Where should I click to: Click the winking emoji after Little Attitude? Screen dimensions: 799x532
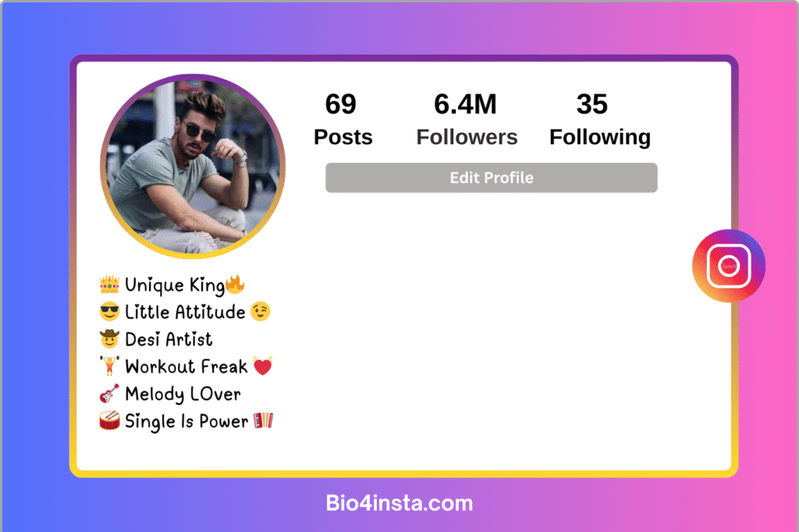[261, 311]
